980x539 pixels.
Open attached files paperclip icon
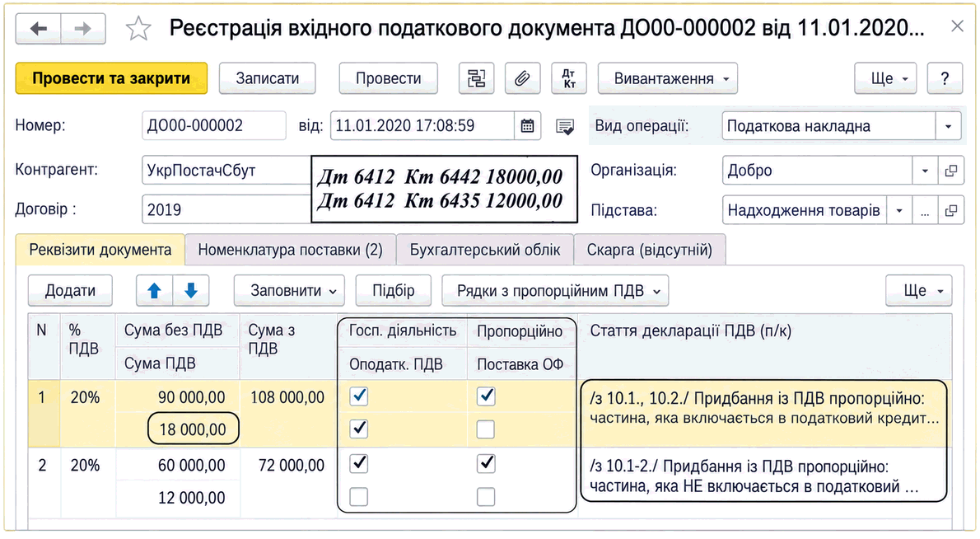click(522, 78)
